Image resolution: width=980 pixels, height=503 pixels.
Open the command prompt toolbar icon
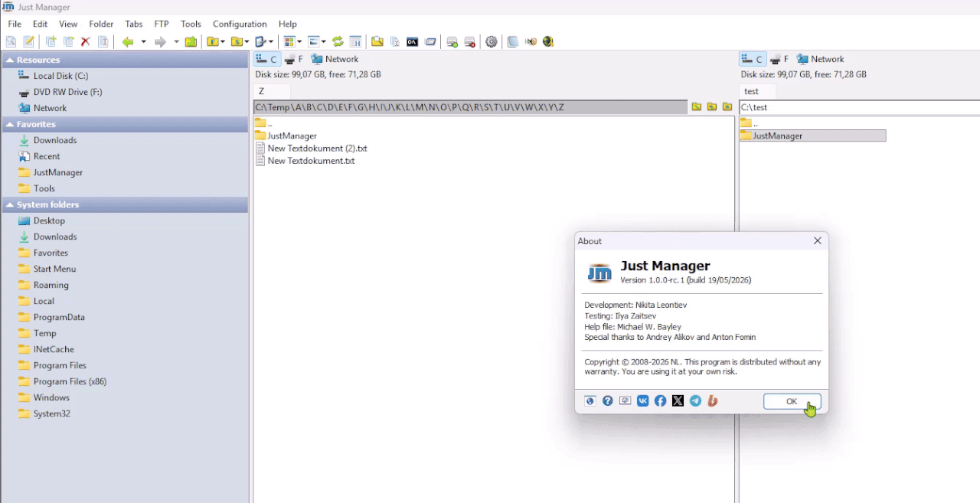(412, 41)
